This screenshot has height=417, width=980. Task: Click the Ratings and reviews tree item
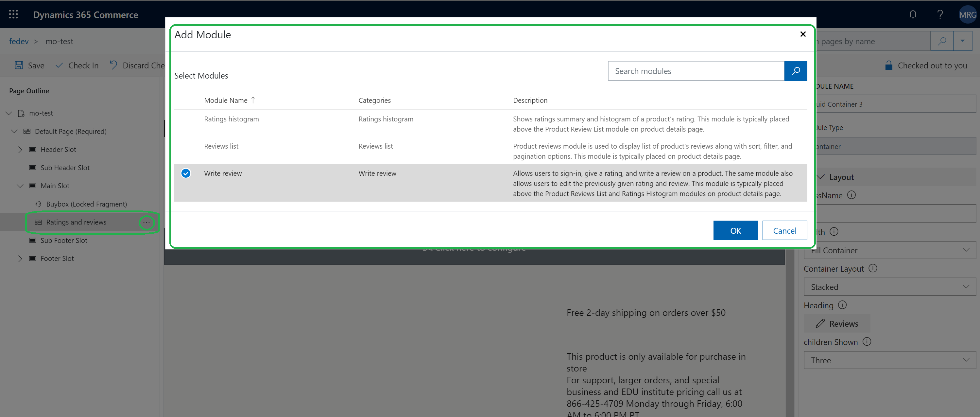76,222
